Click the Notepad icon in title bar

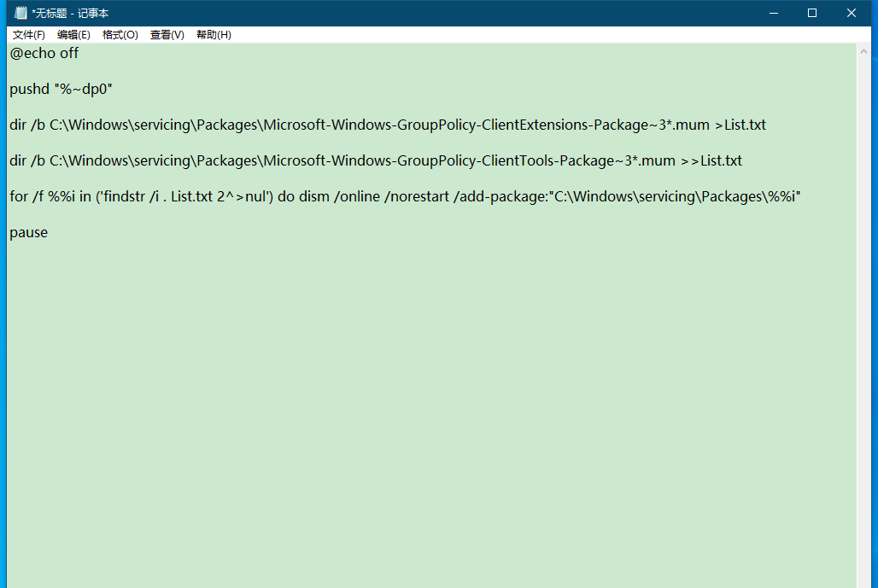(x=20, y=13)
